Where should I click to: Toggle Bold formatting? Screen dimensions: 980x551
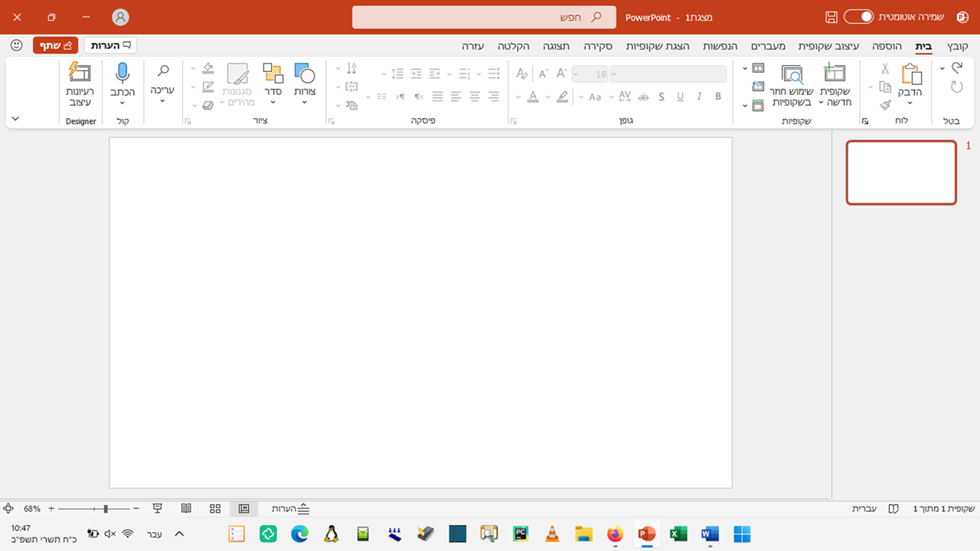[x=718, y=96]
